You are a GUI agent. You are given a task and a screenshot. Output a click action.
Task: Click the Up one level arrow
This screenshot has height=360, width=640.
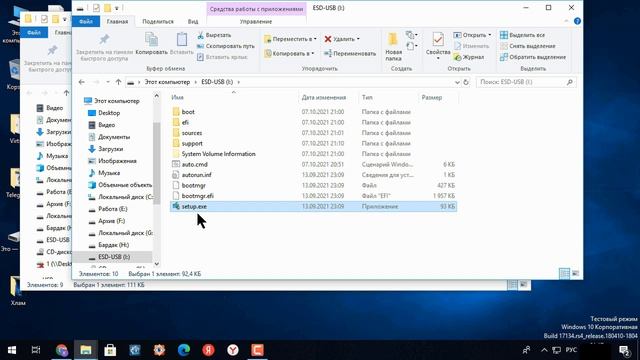click(x=118, y=82)
